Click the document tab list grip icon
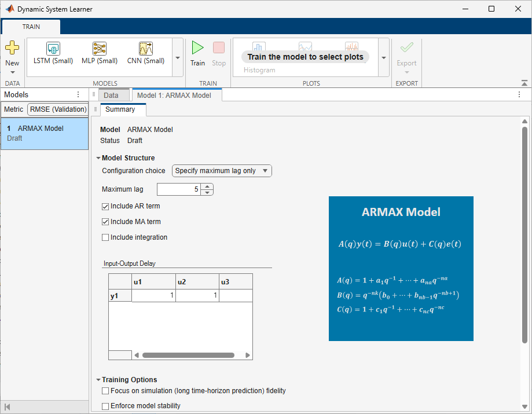This screenshot has height=414, width=532. 94,94
